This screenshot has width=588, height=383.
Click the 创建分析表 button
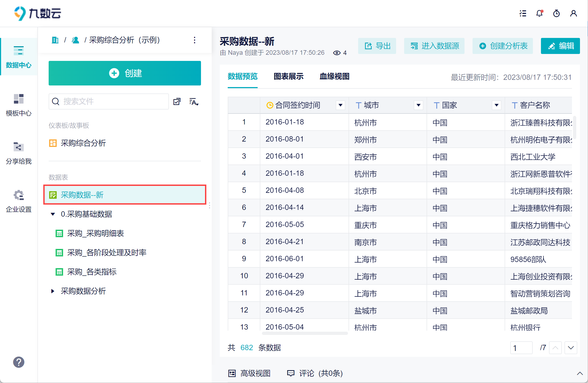(503, 46)
